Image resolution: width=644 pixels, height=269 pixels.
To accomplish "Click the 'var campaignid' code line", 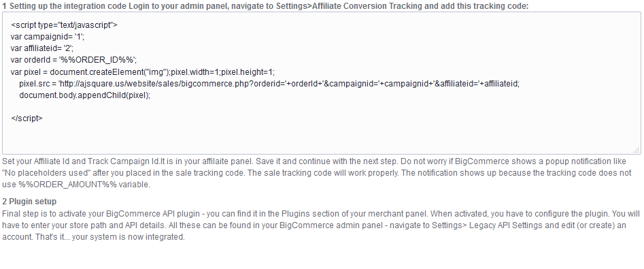I will tap(47, 37).
